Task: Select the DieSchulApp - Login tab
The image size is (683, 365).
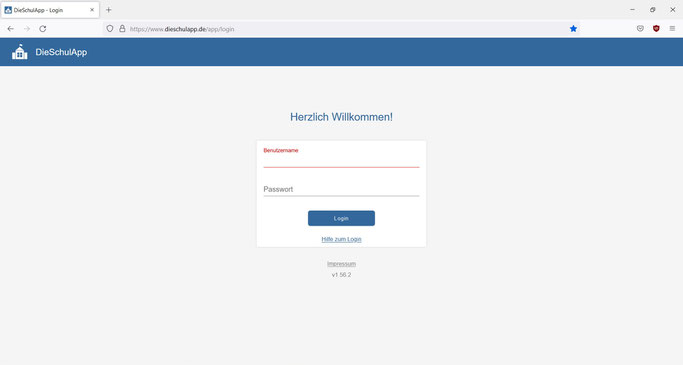Action: (50, 10)
